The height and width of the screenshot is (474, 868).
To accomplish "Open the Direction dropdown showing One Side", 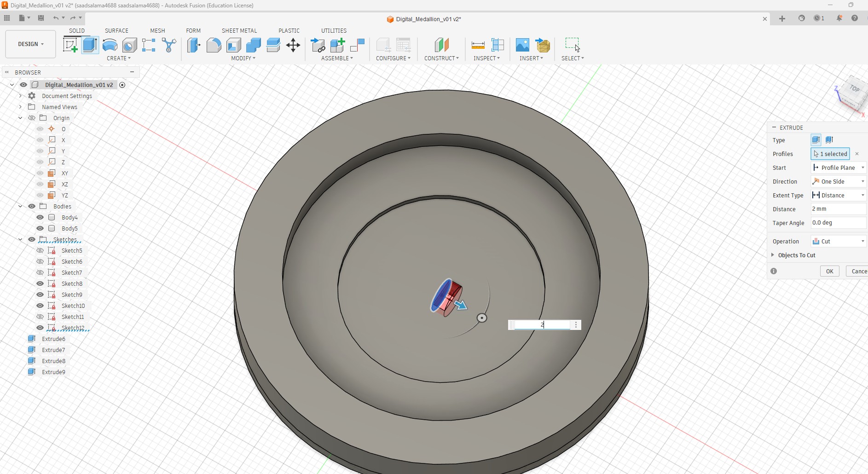I will pos(839,181).
